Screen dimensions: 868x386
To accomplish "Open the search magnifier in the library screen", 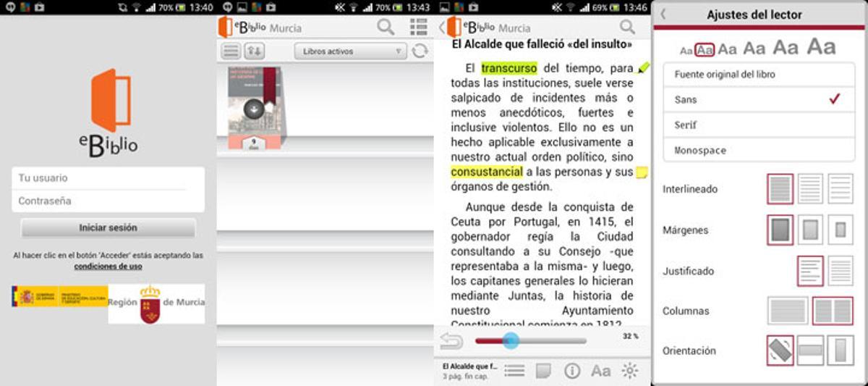I will [386, 28].
